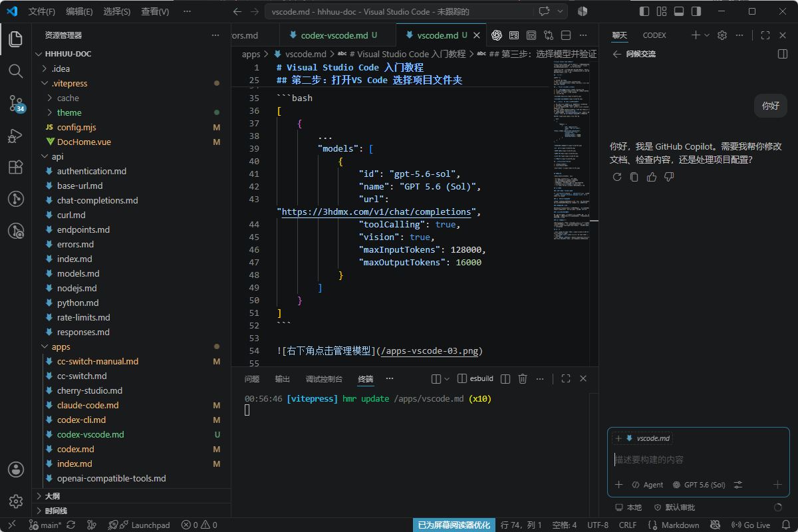Copy the Copilot response
Viewport: 798px width, 532px height.
(x=634, y=177)
